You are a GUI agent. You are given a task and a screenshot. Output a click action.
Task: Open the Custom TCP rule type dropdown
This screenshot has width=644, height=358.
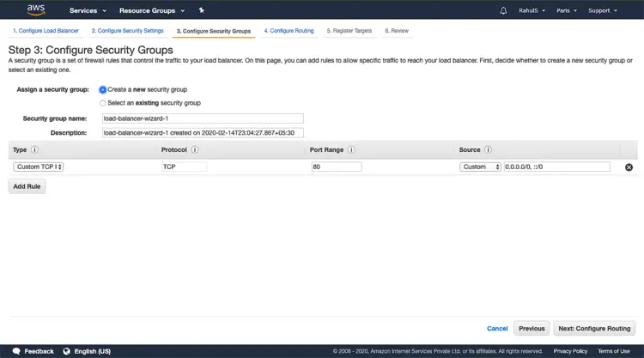[38, 167]
